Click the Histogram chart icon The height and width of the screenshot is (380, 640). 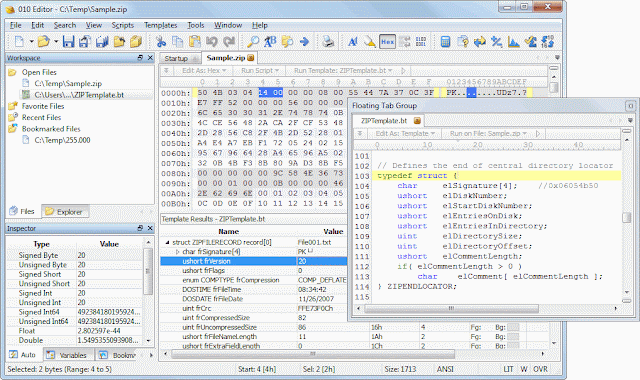click(513, 41)
